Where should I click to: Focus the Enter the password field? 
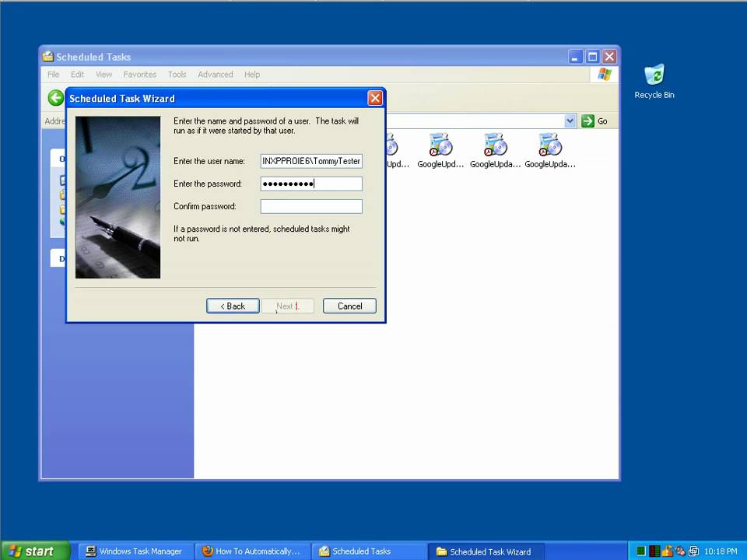pos(310,184)
